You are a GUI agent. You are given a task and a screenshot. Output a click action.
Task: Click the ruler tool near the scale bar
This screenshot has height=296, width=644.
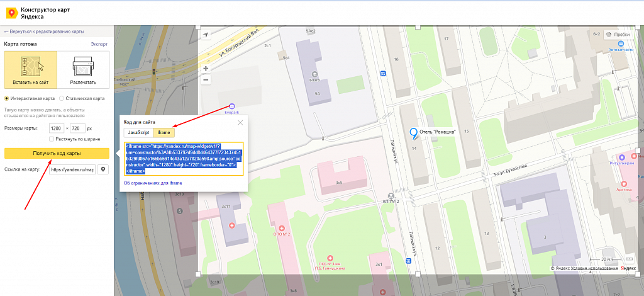click(628, 259)
